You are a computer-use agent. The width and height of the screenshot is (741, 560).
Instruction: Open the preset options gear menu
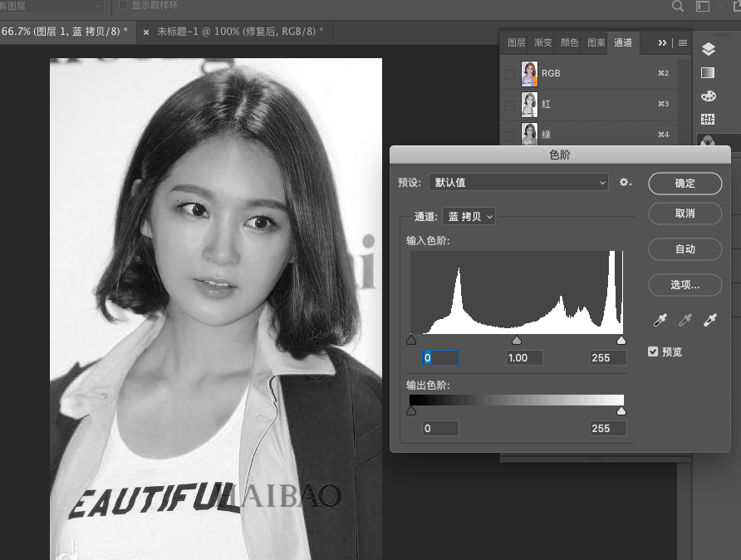tap(626, 182)
